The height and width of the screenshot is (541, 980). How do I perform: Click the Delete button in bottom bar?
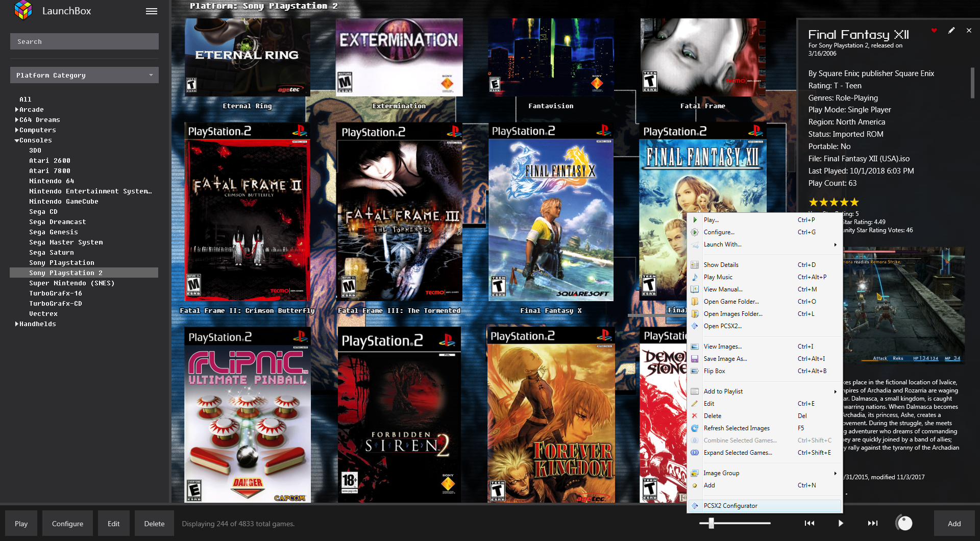click(x=154, y=524)
